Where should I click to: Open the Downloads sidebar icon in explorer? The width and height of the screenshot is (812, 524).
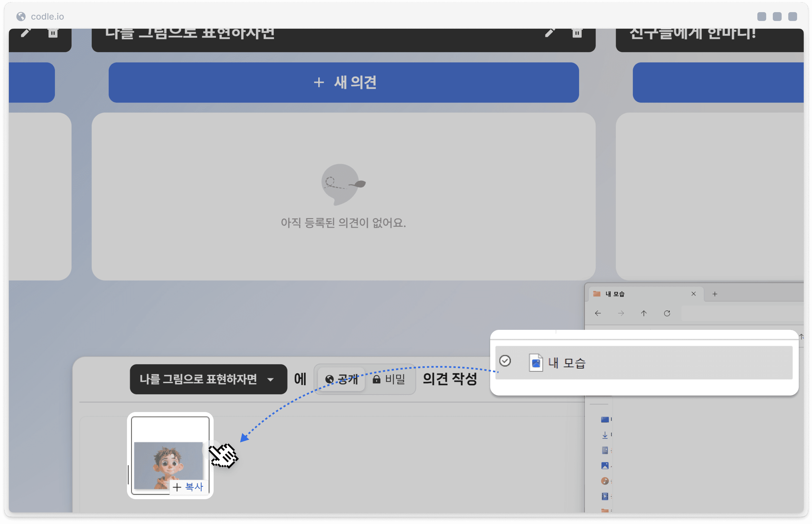pyautogui.click(x=605, y=435)
